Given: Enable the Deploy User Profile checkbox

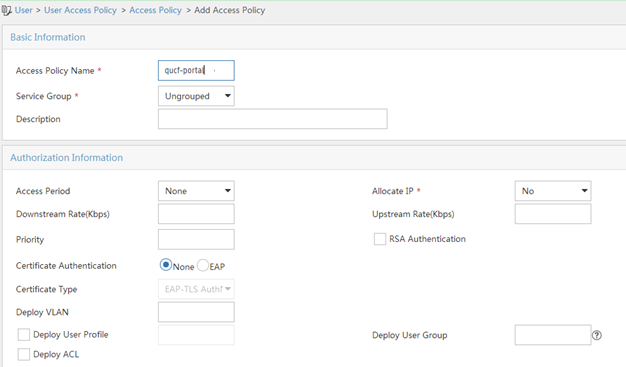Looking at the screenshot, I should coord(24,335).
